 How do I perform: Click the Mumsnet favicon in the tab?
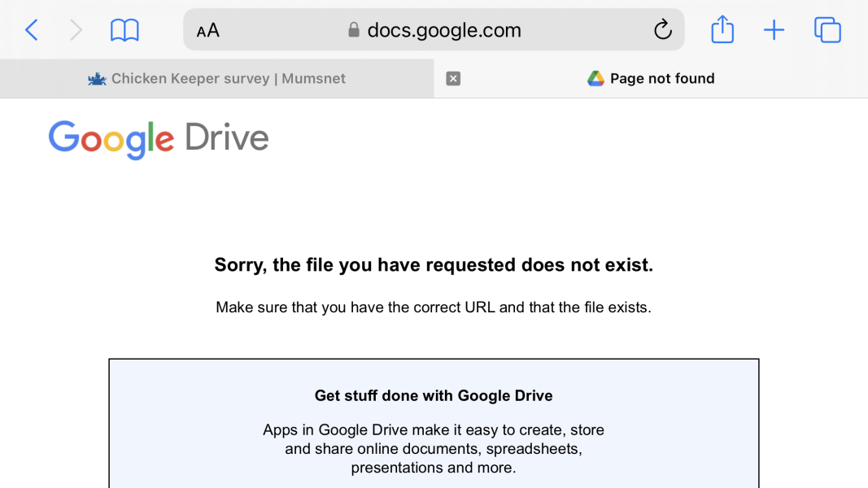pyautogui.click(x=98, y=79)
